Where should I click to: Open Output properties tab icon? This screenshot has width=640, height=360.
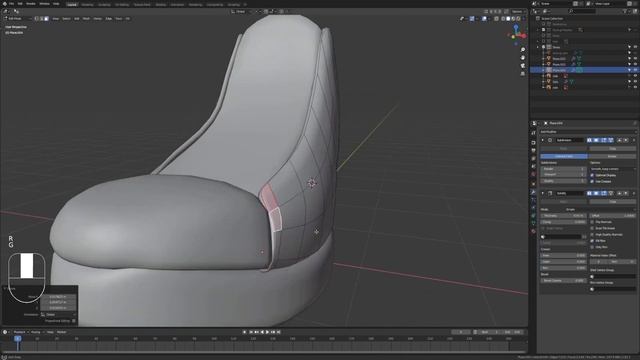tap(533, 151)
